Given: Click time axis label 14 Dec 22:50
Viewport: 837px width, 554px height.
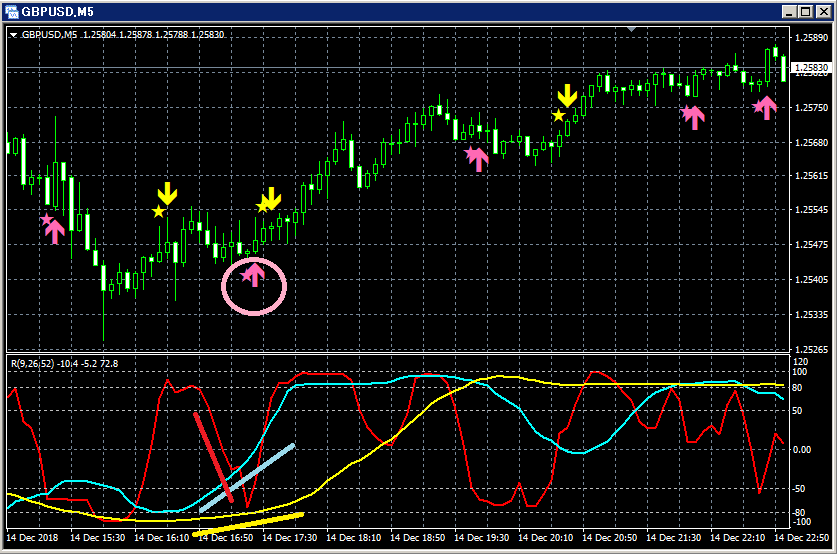Looking at the screenshot, I should (x=802, y=537).
